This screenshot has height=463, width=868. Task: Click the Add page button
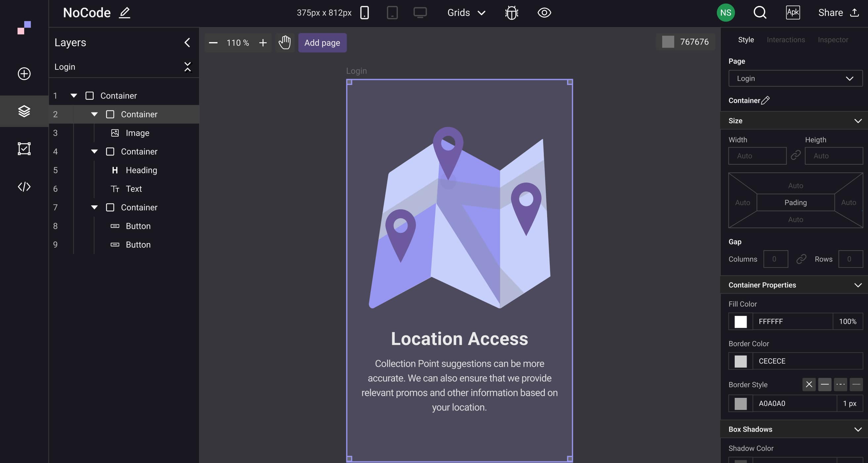point(322,43)
